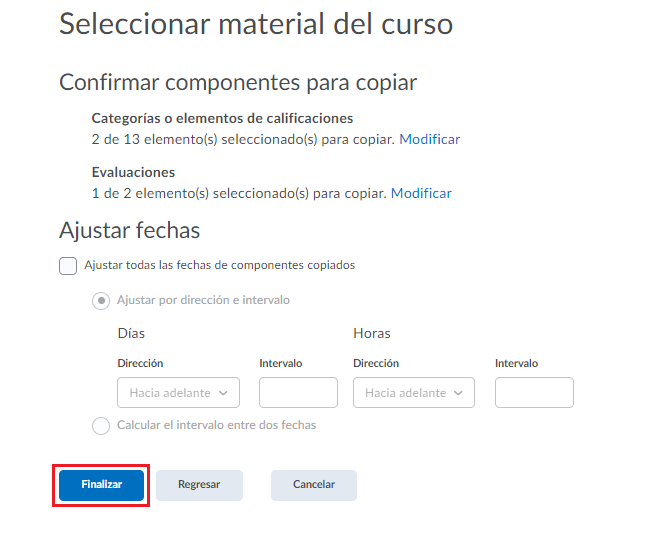Click the Días Intervalo input field
This screenshot has height=541, width=657.
pyautogui.click(x=298, y=393)
